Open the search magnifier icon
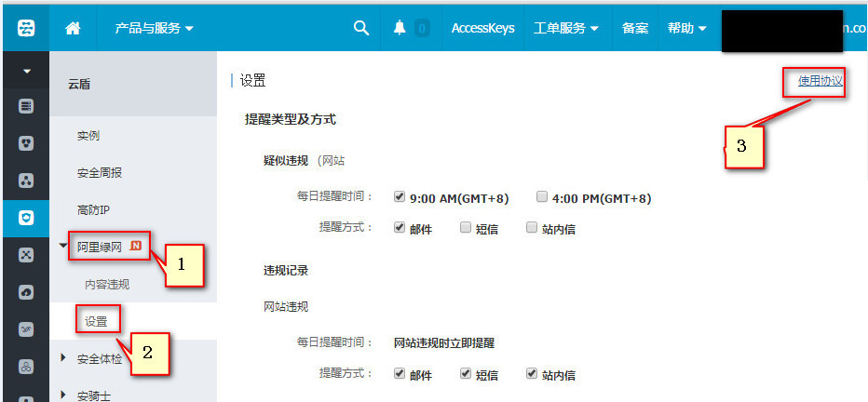868x402 pixels. 361,28
